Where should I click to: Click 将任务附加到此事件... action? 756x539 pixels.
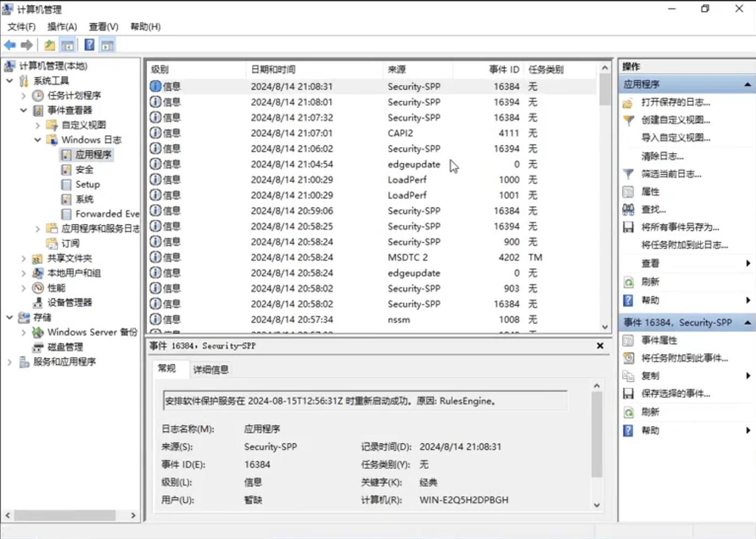685,358
